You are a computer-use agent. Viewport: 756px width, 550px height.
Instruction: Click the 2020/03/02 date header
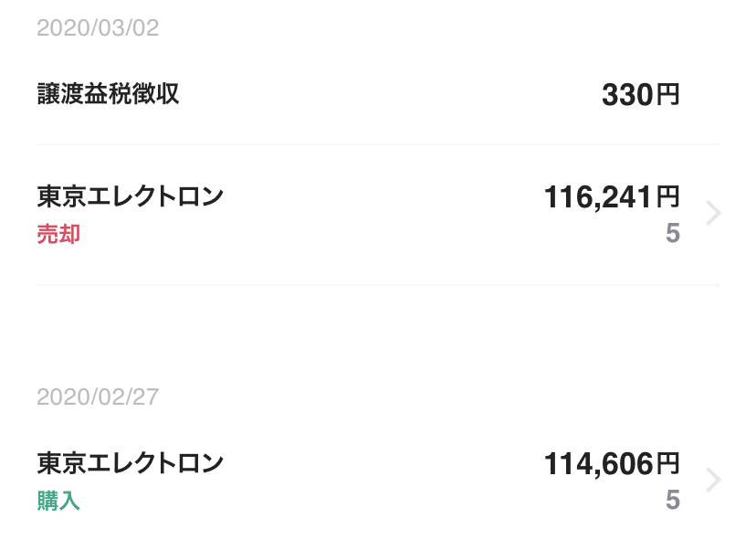coord(98,28)
